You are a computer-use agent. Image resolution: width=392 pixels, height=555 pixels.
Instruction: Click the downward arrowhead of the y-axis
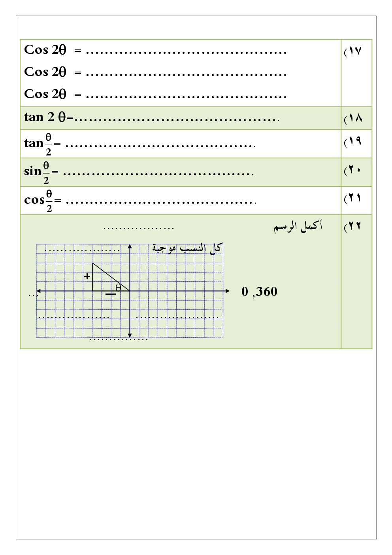[130, 335]
